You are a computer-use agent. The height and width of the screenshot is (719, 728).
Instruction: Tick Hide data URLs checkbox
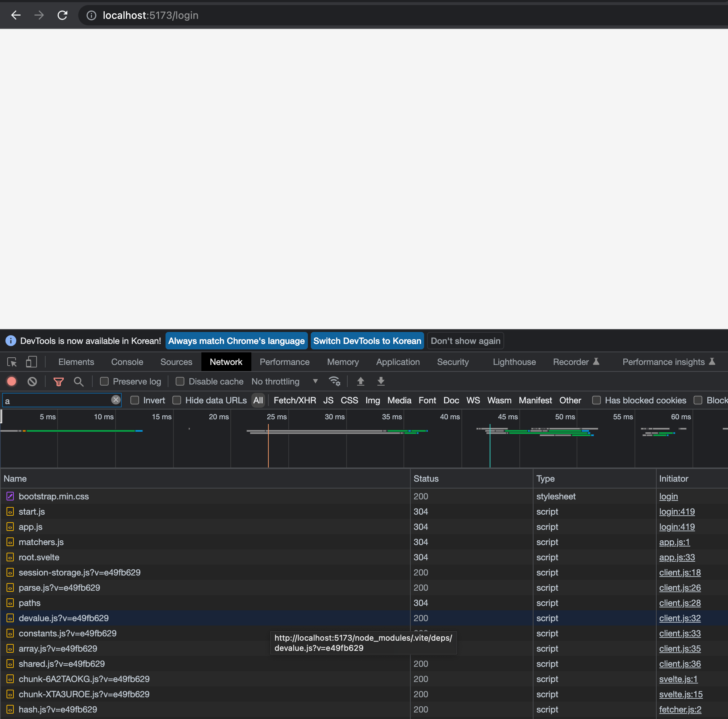pyautogui.click(x=177, y=400)
